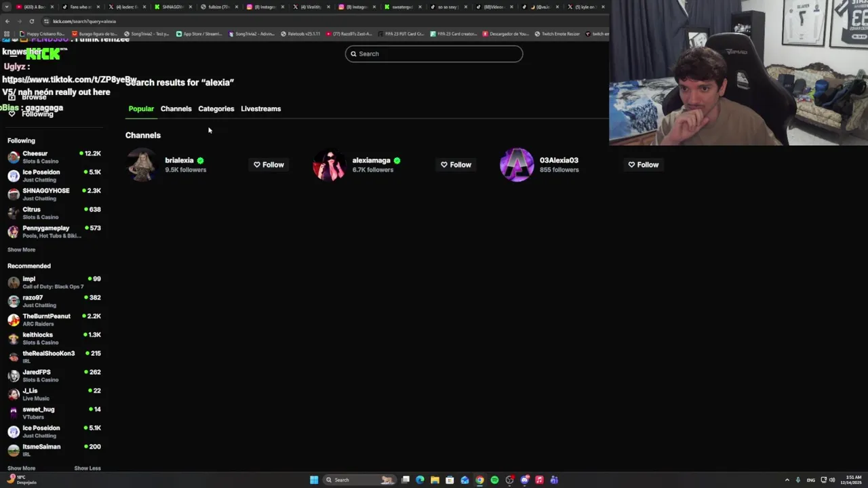Open alexiamaga channel name link
Viewport: 868px width, 488px height.
coord(371,161)
